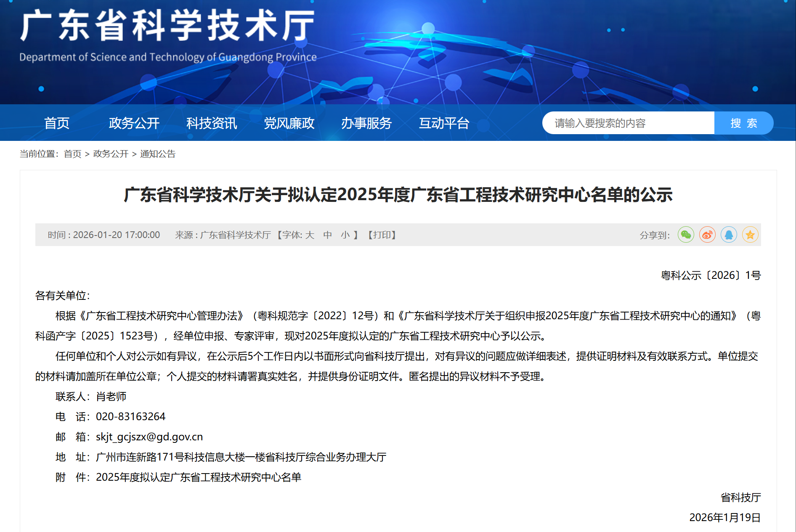
Task: Share article to WeChat
Action: 686,235
